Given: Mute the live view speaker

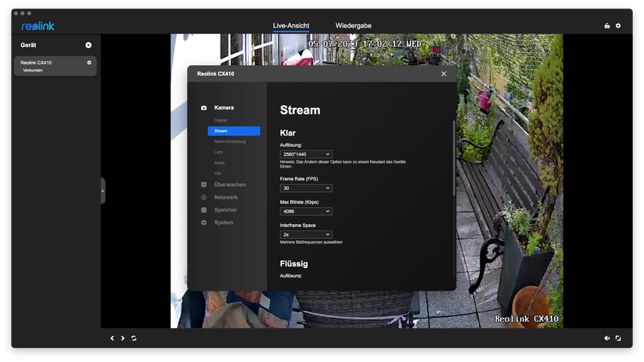Looking at the screenshot, I should [x=607, y=338].
